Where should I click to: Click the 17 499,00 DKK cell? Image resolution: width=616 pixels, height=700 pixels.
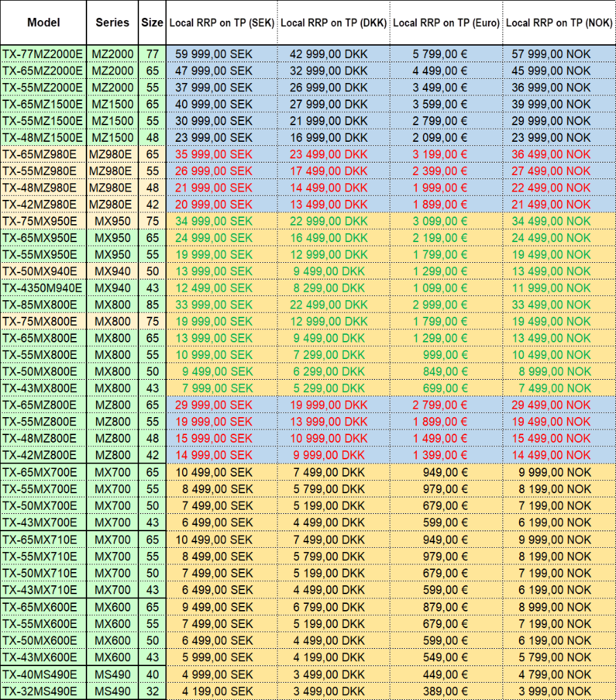(x=333, y=171)
